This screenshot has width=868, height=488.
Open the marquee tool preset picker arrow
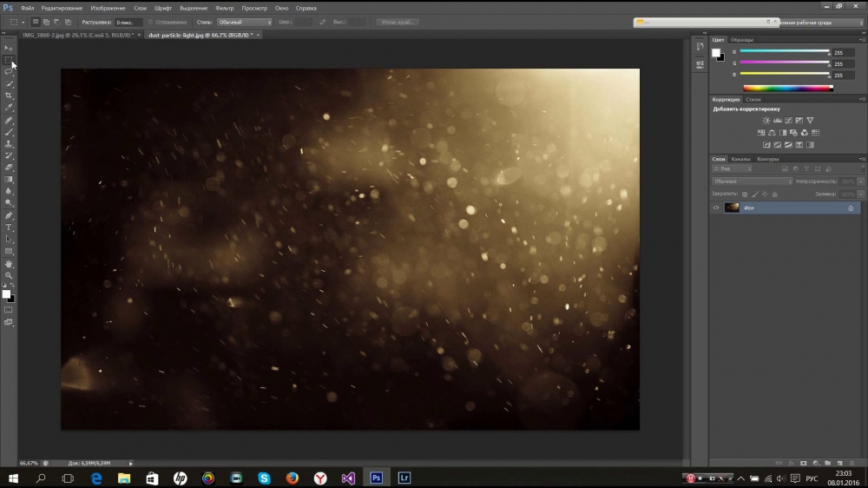click(x=23, y=23)
